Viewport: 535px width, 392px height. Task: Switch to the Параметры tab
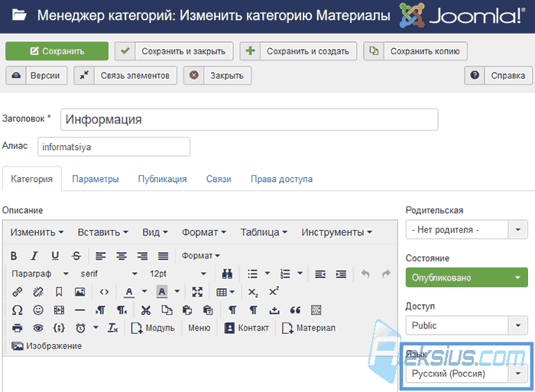[96, 179]
